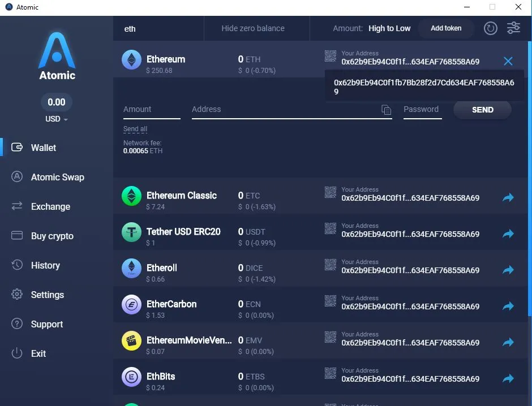The image size is (532, 406).
Task: Click the Ethereum Classic logo
Action: click(x=132, y=196)
